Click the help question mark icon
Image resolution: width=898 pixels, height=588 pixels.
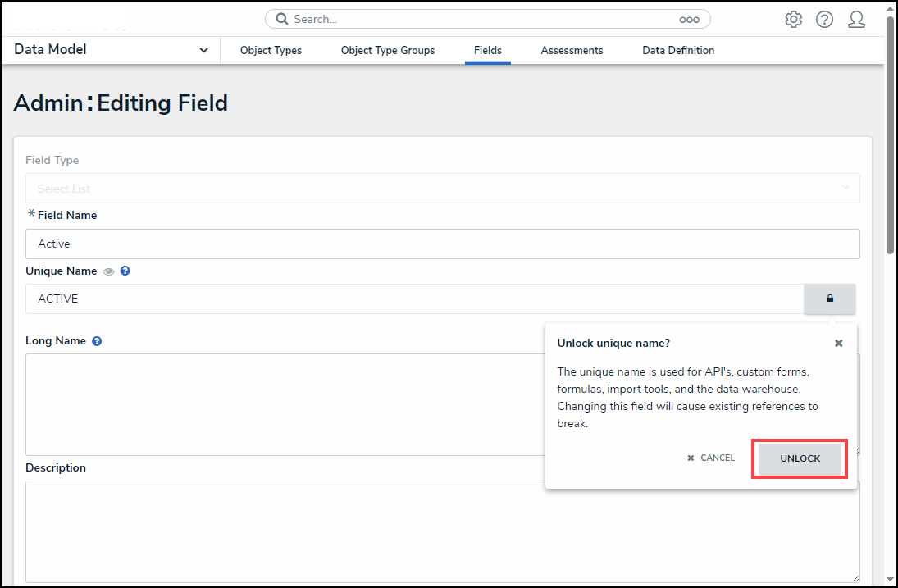(824, 20)
